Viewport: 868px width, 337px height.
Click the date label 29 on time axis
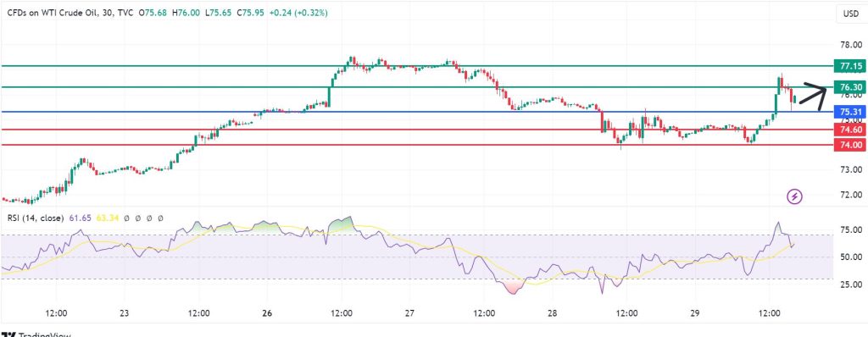click(695, 312)
